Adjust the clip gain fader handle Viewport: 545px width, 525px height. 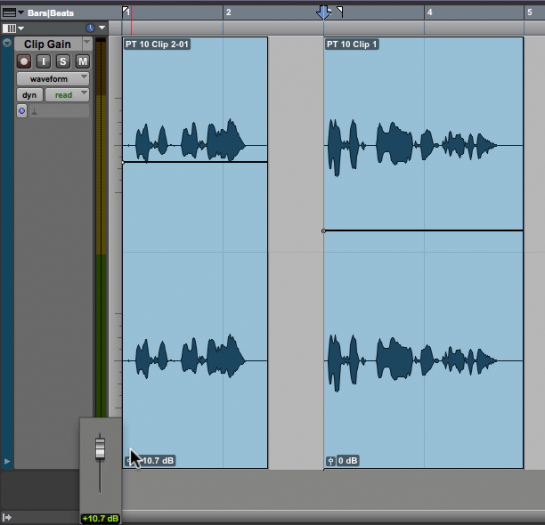pos(100,449)
